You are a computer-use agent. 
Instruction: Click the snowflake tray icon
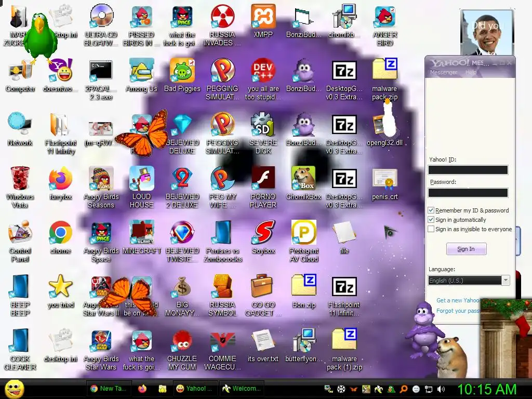coord(341,389)
